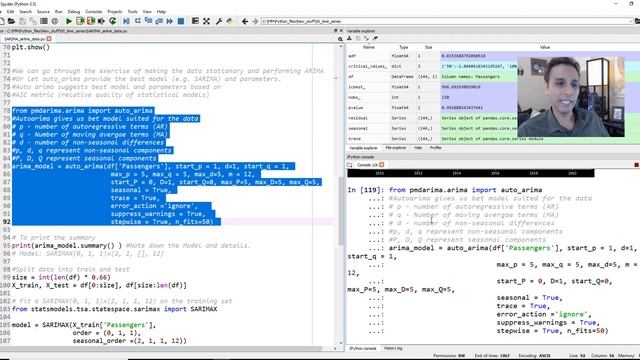Close Console 1/A tab
This screenshot has width=640, height=360.
click(382, 165)
